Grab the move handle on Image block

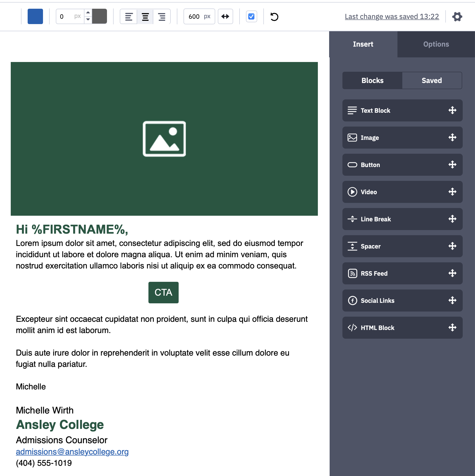[452, 138]
